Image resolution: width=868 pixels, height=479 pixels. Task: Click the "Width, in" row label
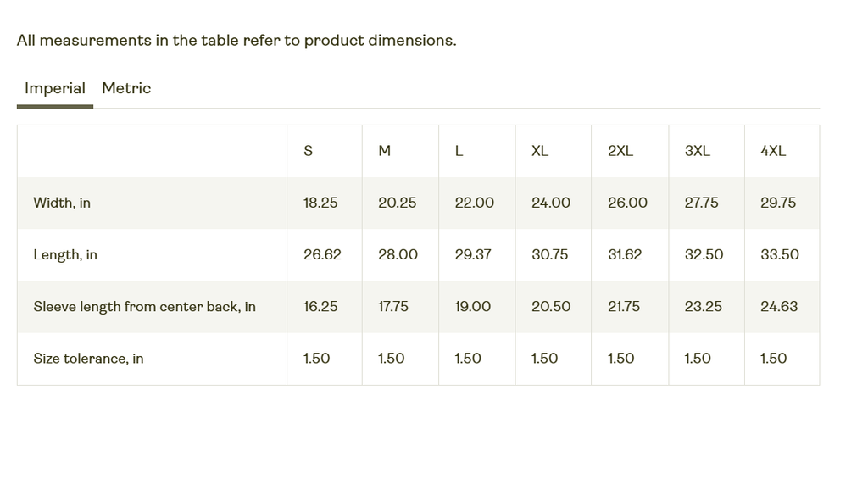coord(62,203)
